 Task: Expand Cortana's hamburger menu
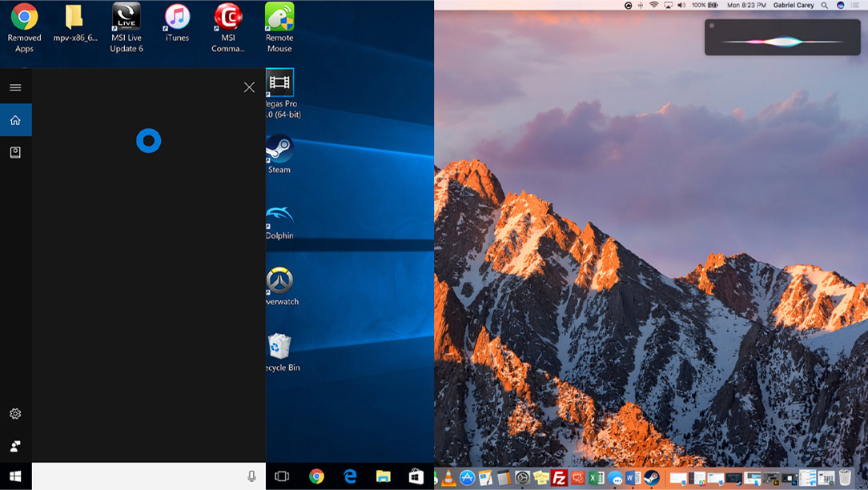tap(15, 87)
